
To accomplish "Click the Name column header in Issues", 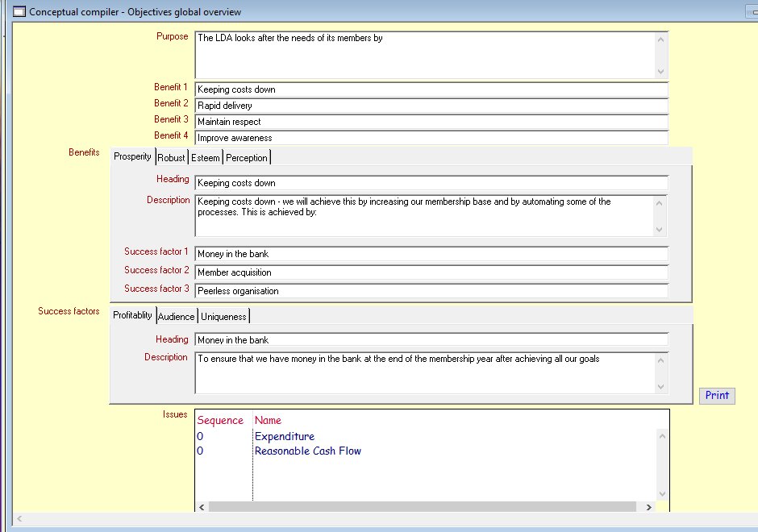I will [268, 420].
